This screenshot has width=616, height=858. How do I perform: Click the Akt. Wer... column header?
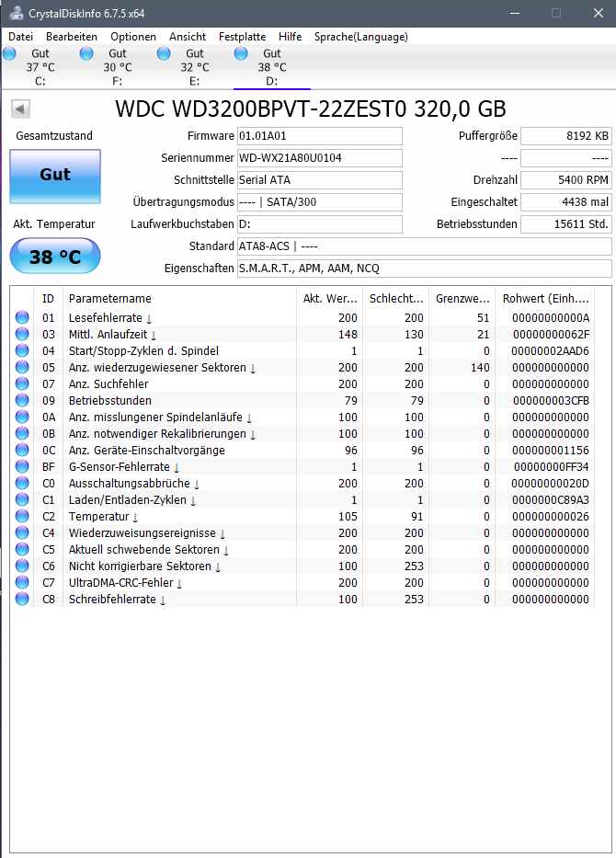329,298
